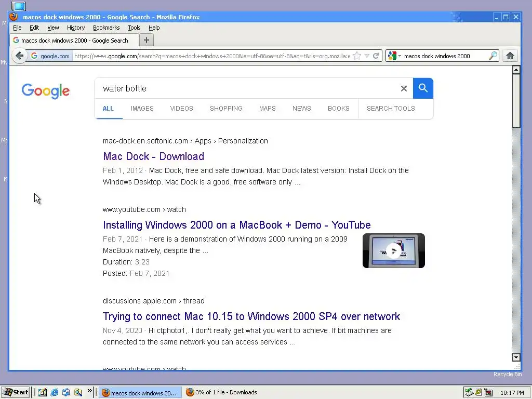The height and width of the screenshot is (399, 532).
Task: Open the Bookmarks menu
Action: pos(106,28)
